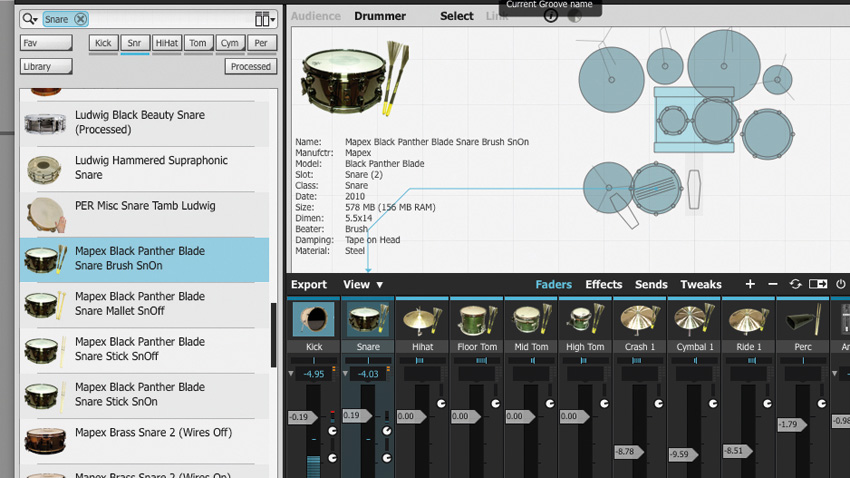Select Mapex Brass Snare 2 (Wires Off)
Image resolution: width=850 pixels, height=478 pixels.
(144, 441)
